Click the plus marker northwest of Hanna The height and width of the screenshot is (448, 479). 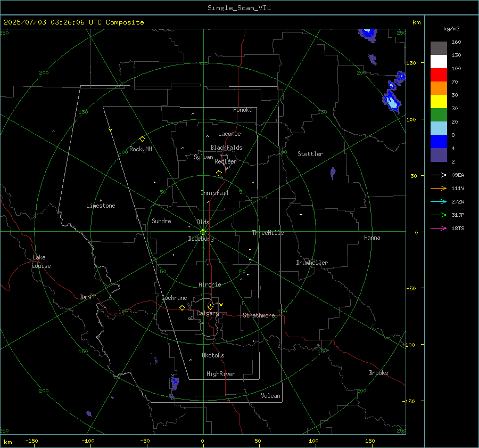[301, 214]
